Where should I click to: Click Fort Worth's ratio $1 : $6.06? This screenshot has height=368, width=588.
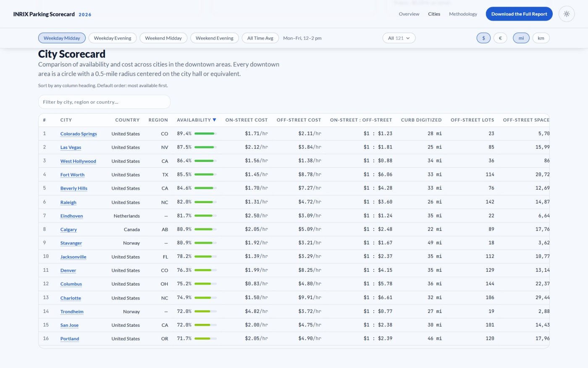[378, 175]
